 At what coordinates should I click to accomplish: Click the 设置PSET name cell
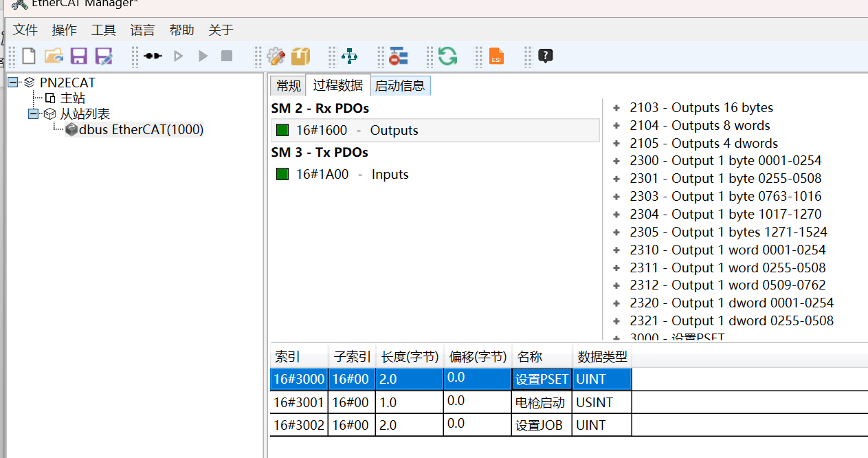[542, 379]
